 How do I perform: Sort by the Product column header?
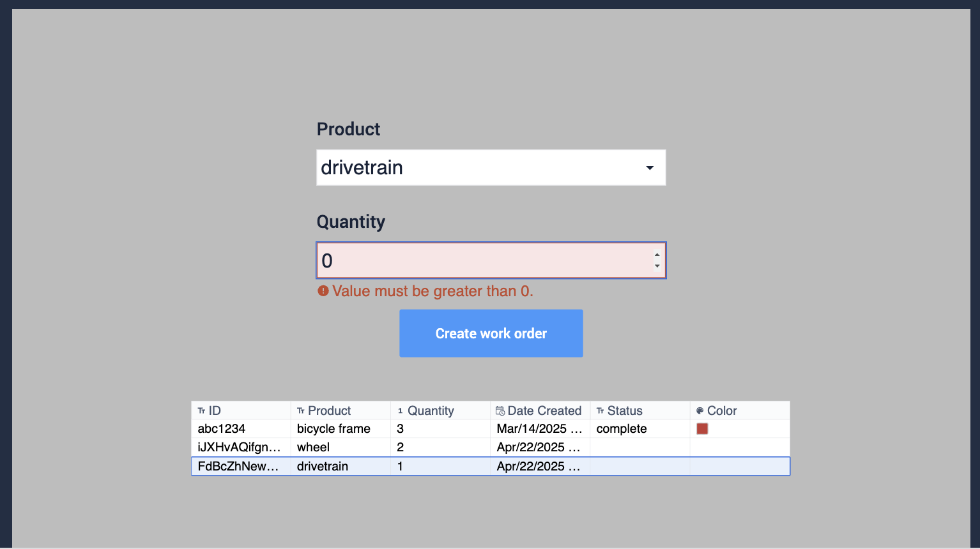[341, 410]
